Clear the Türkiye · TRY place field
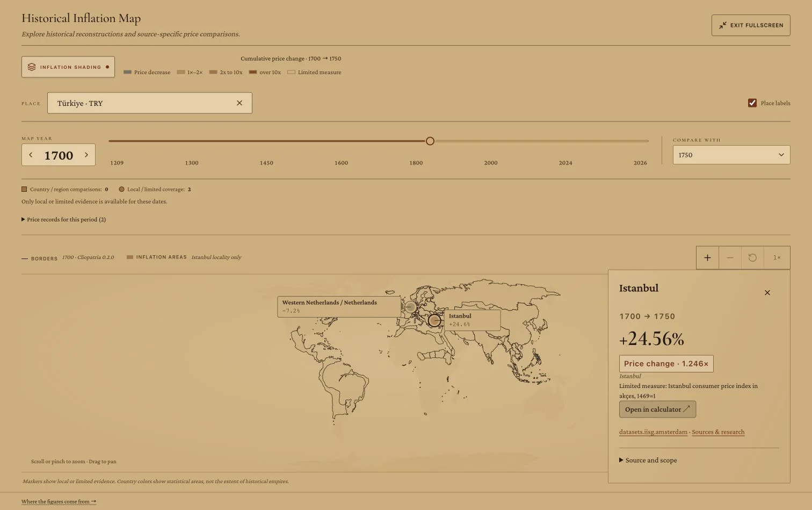 coord(240,103)
